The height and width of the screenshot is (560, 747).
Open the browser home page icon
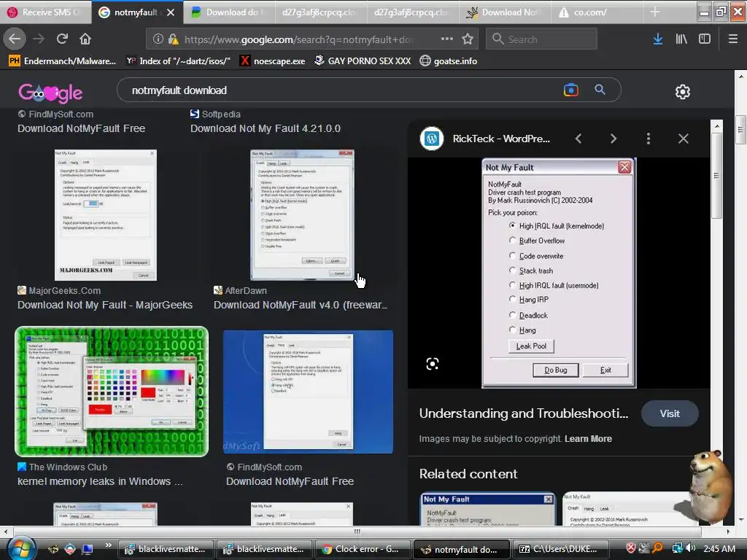[x=85, y=39]
